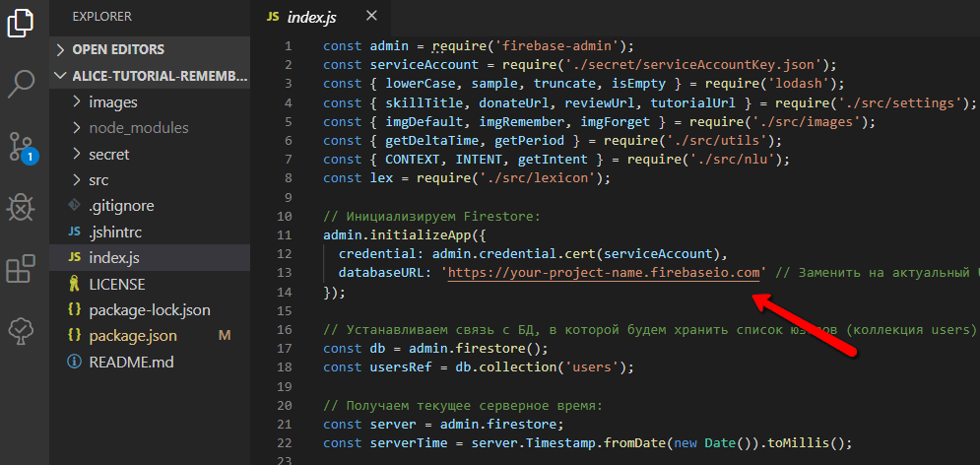Screen dimensions: 980x465
Task: Click the braces icon beside package-lock.json
Action: pyautogui.click(x=75, y=310)
